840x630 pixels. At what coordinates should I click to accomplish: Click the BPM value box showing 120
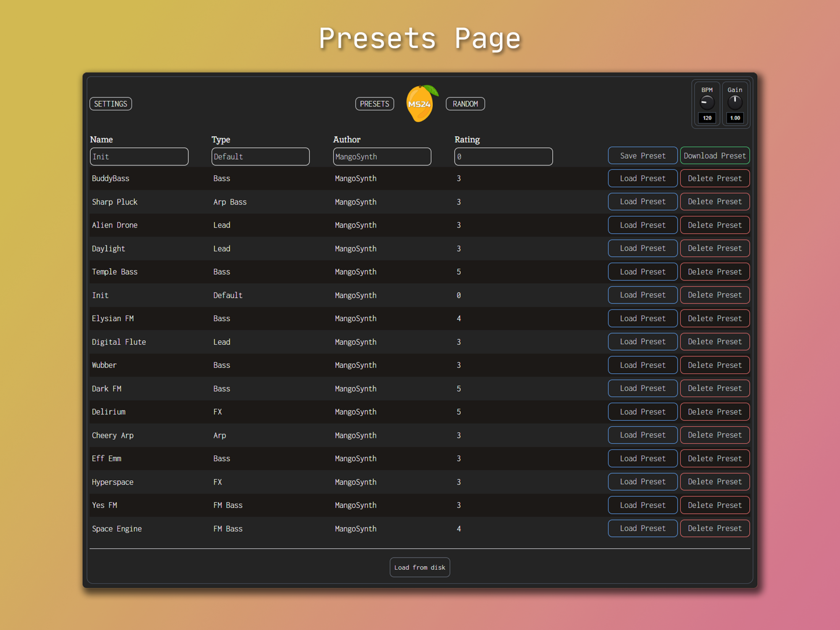point(707,118)
